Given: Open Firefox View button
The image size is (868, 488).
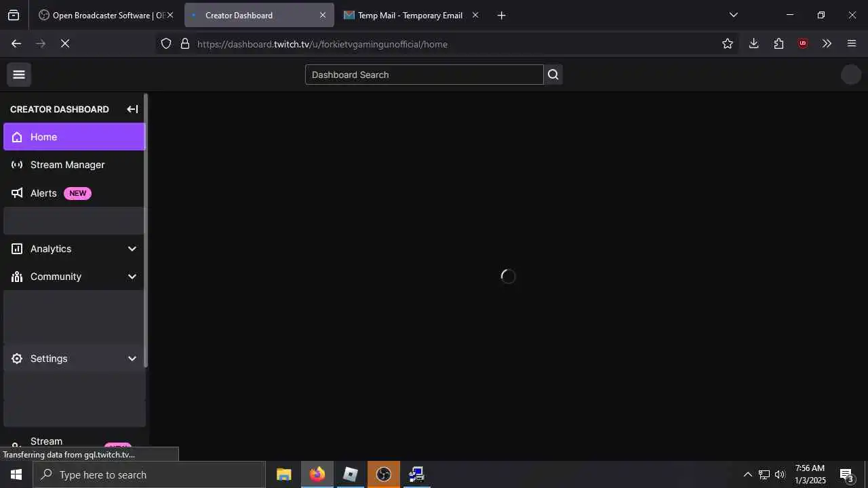Looking at the screenshot, I should pos(14,15).
